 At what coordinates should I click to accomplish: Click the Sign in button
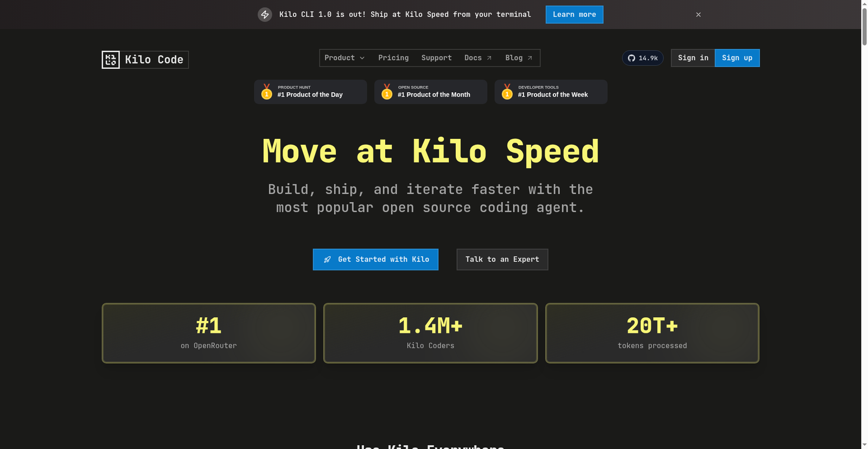pos(693,58)
